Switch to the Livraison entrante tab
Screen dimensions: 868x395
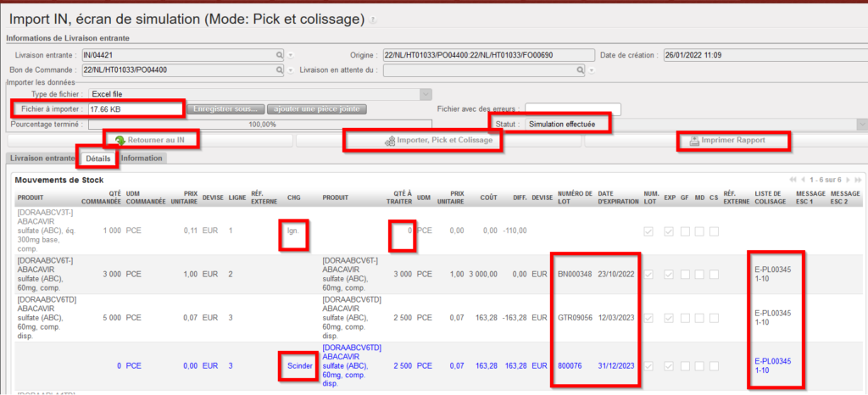(x=42, y=158)
